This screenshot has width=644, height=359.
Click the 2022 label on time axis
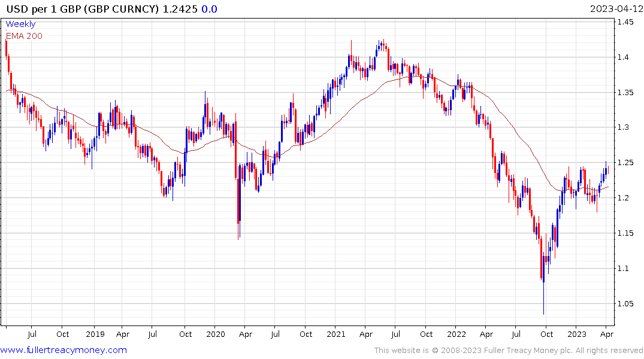point(456,334)
